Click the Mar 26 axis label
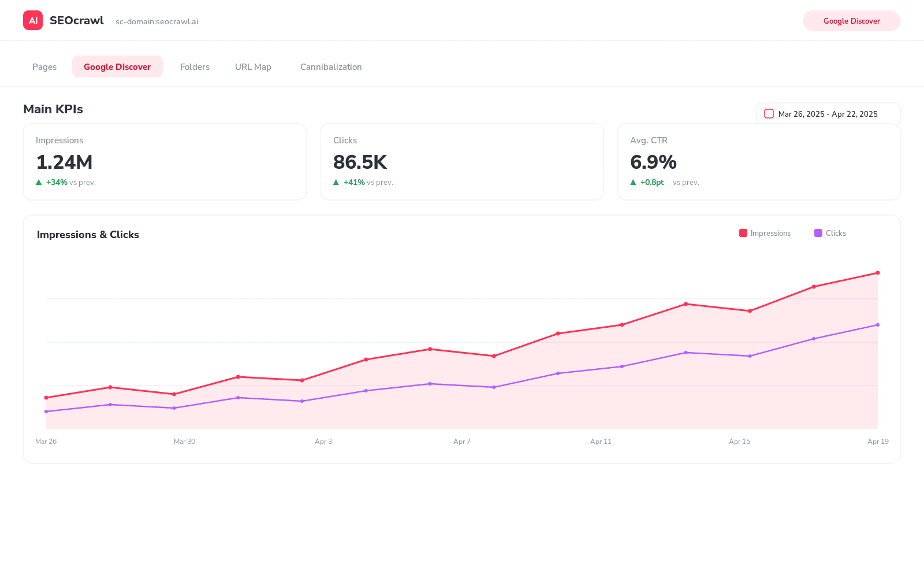924x578 pixels. 46,441
